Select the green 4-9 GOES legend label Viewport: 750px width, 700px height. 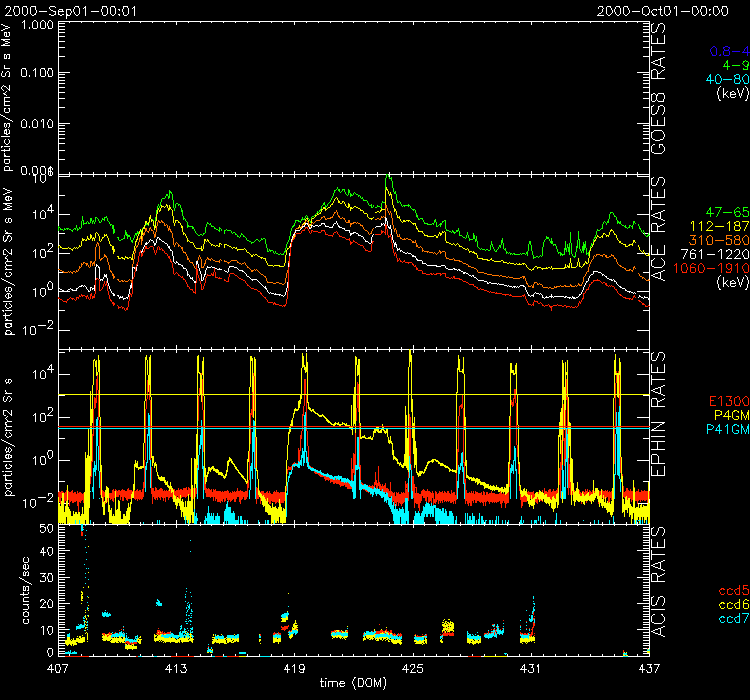[x=732, y=65]
